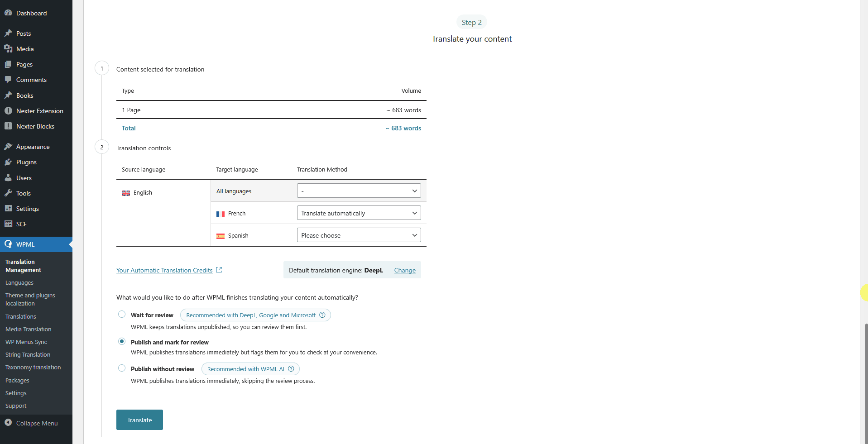Image resolution: width=868 pixels, height=444 pixels.
Task: Choose Publish without review
Action: pos(121,368)
